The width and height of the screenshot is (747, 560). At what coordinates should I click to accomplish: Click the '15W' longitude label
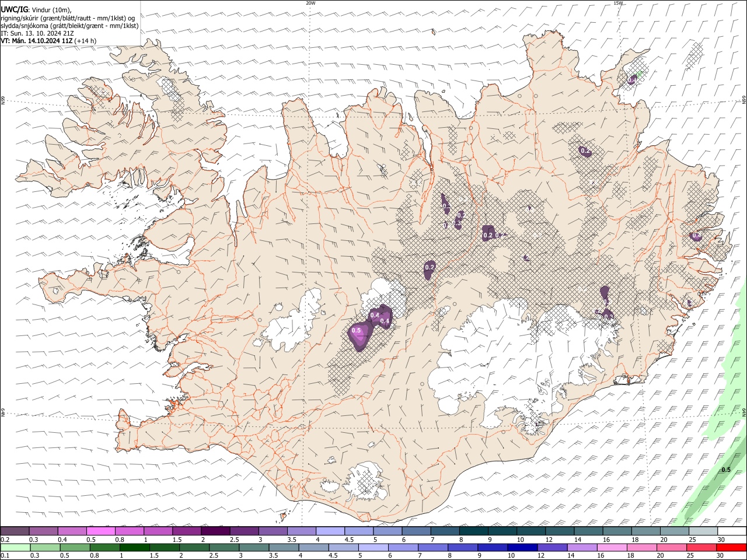[618, 3]
